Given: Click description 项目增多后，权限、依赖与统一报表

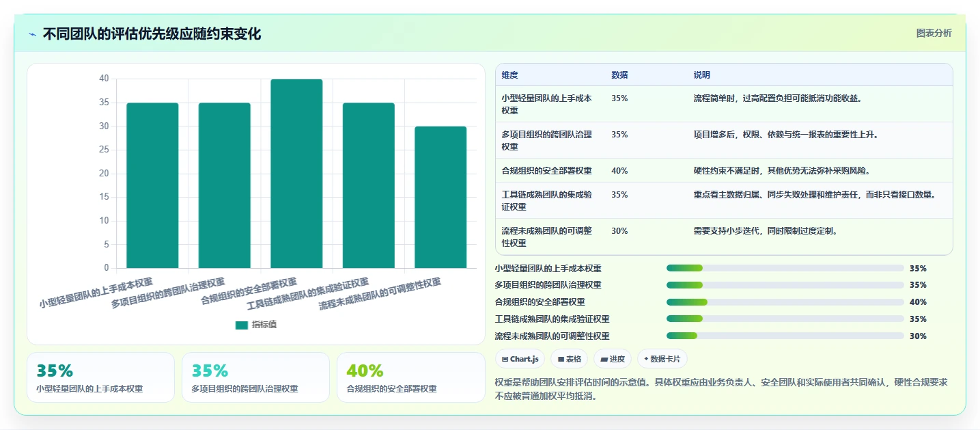Looking at the screenshot, I should (x=786, y=134).
